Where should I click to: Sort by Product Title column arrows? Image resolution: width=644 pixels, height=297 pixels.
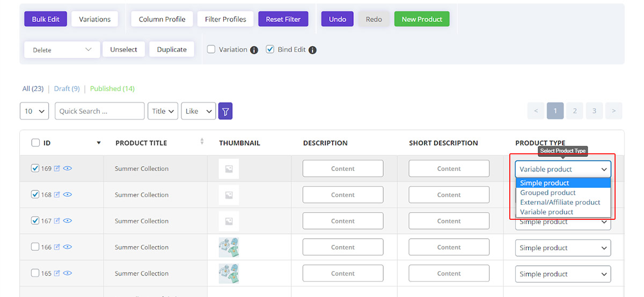(x=202, y=142)
